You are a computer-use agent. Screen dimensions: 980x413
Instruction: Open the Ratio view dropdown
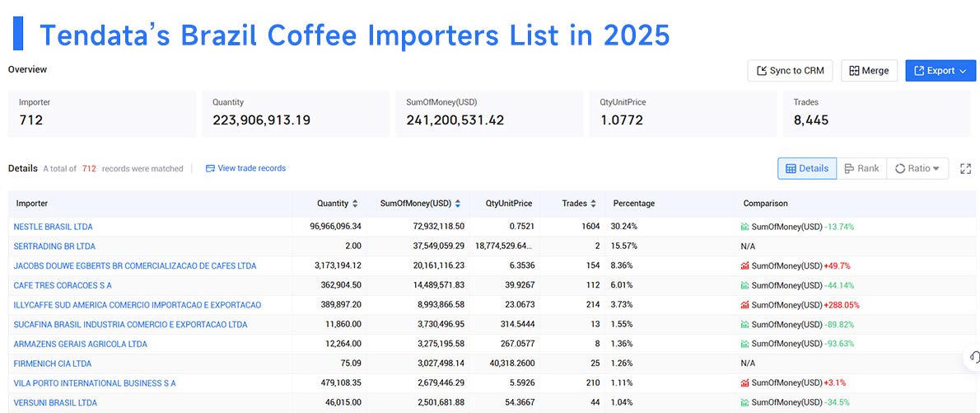[x=917, y=168]
